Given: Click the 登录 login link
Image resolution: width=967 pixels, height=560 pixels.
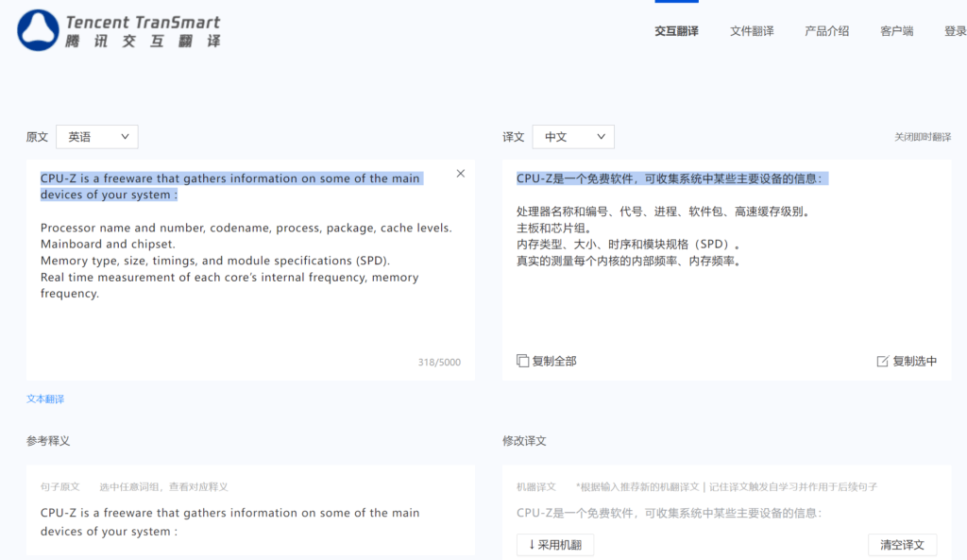Looking at the screenshot, I should pos(955,31).
